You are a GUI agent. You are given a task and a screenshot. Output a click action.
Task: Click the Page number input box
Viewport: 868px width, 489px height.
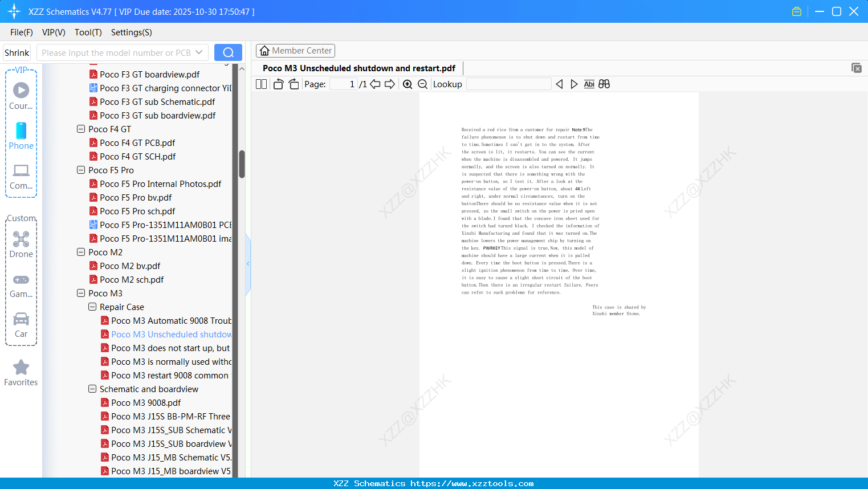[x=344, y=84]
